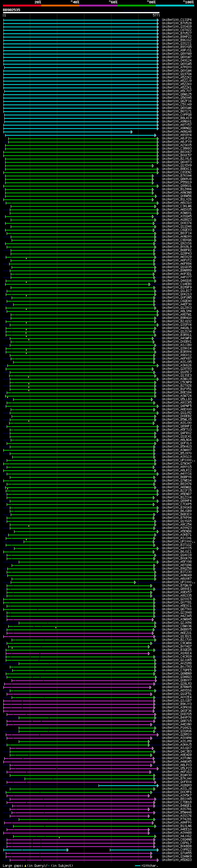The height and width of the screenshot is (868, 197).
Task: Select hit label UniRef100_Q197Q4
Action: (176, 74)
